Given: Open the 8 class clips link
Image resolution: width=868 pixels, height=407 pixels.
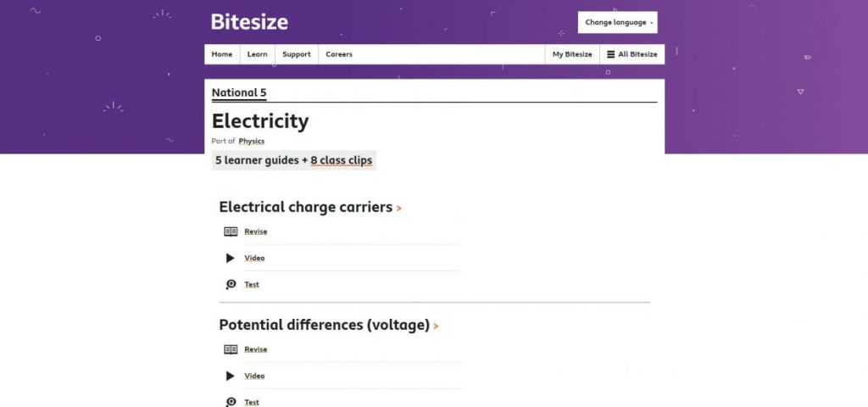Looking at the screenshot, I should click(x=341, y=160).
